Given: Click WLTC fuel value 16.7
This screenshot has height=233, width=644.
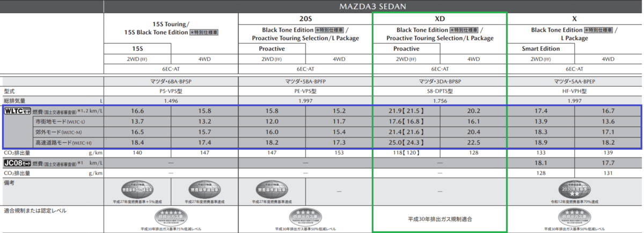Looking at the screenshot, I should [608, 111].
